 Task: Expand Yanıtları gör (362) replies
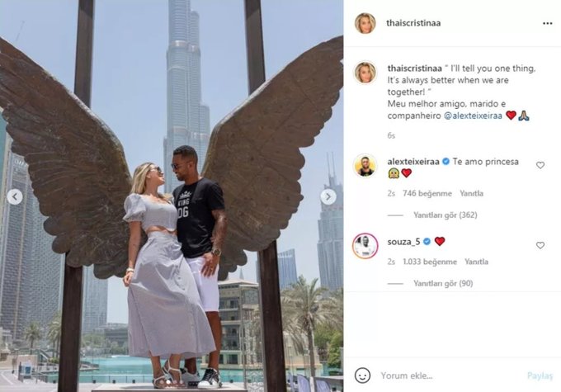click(x=445, y=215)
